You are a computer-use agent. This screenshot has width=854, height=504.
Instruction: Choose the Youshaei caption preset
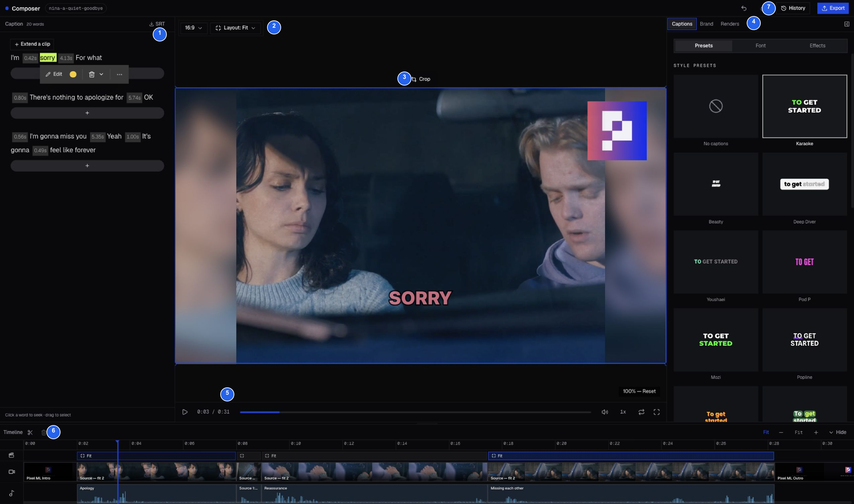[x=716, y=262]
